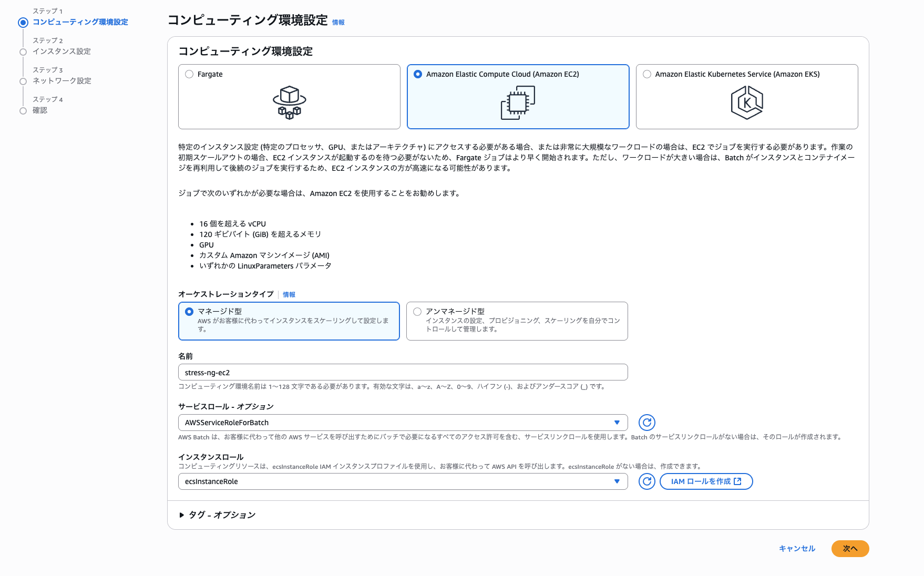Viewport: 924px width, 576px height.
Task: Click 'カスタム Amazon マシンイメージ (AMI)' item
Action: pos(264,255)
